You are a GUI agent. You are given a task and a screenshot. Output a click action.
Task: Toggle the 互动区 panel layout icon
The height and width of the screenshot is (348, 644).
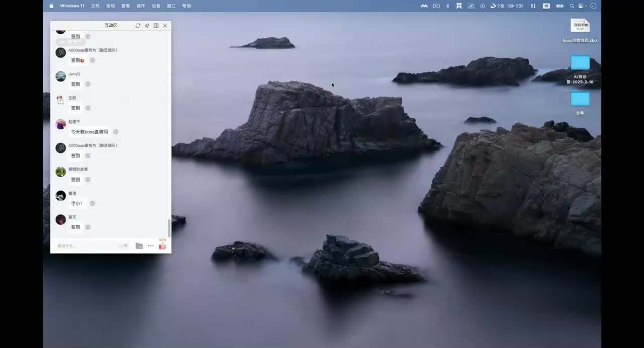click(156, 26)
